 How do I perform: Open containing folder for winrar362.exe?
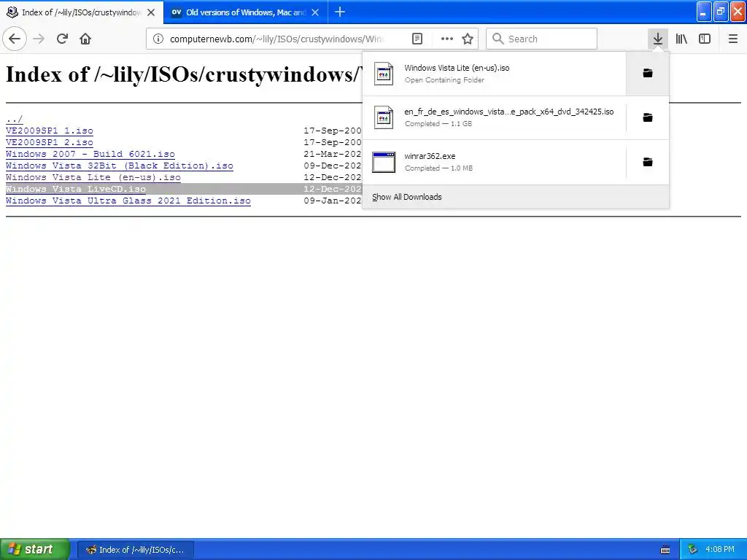pyautogui.click(x=648, y=163)
